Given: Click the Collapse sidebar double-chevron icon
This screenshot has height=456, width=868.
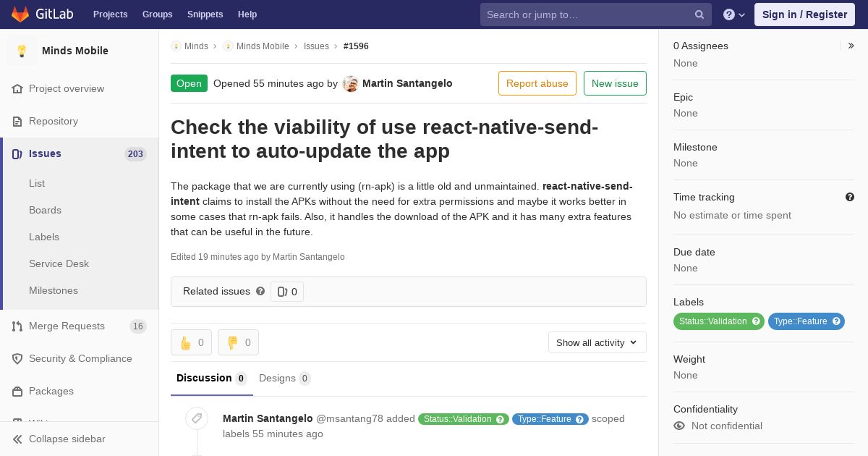Looking at the screenshot, I should [17, 439].
